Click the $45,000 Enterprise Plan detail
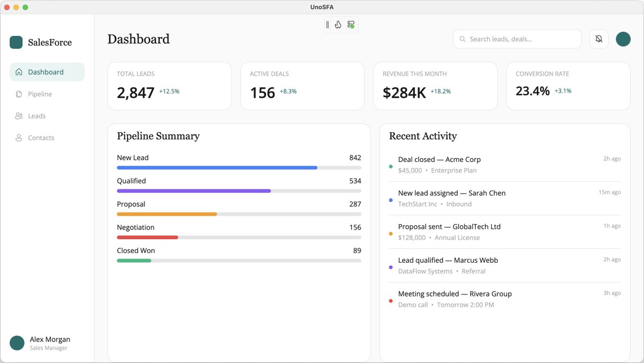Screen dimensions: 644x363 pos(437,171)
